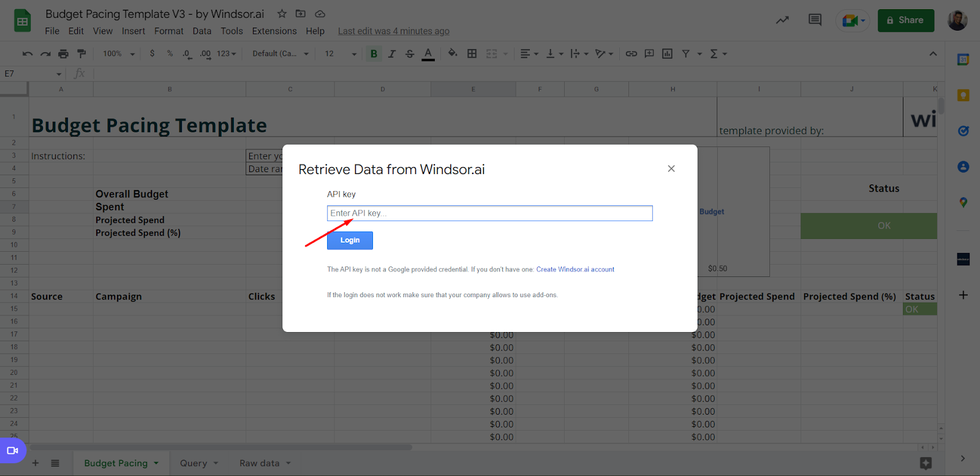This screenshot has height=476, width=980.
Task: Format cell as percent
Action: 170,54
